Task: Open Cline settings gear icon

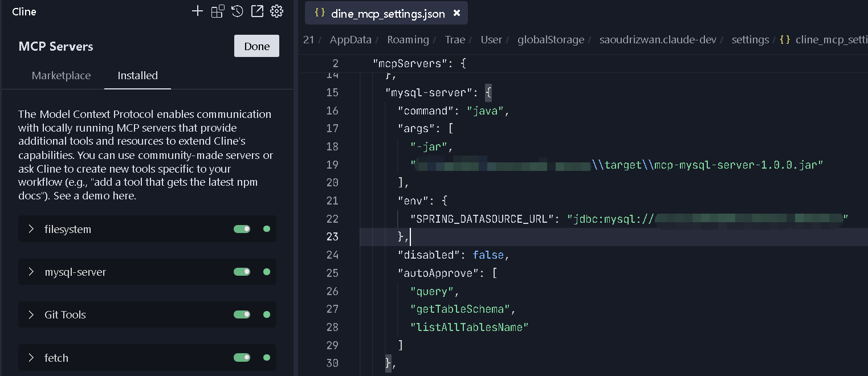Action: pyautogui.click(x=277, y=11)
